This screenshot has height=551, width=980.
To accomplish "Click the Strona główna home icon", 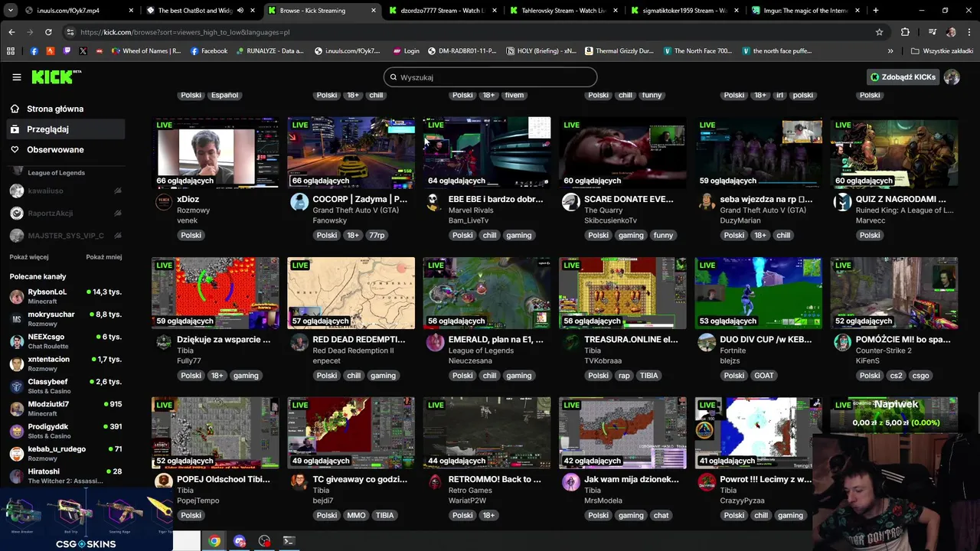I will click(15, 109).
